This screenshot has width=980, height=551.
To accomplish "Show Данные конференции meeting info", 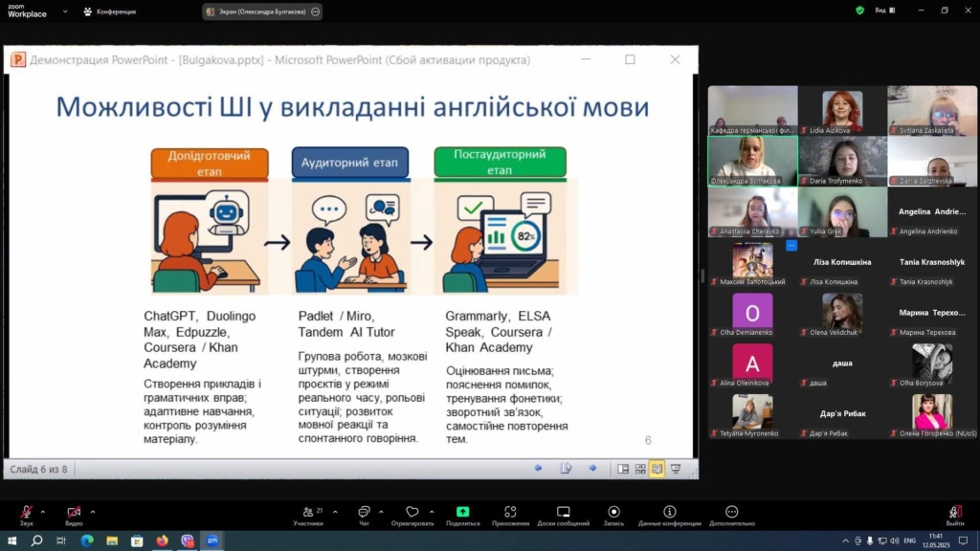I will (x=669, y=516).
